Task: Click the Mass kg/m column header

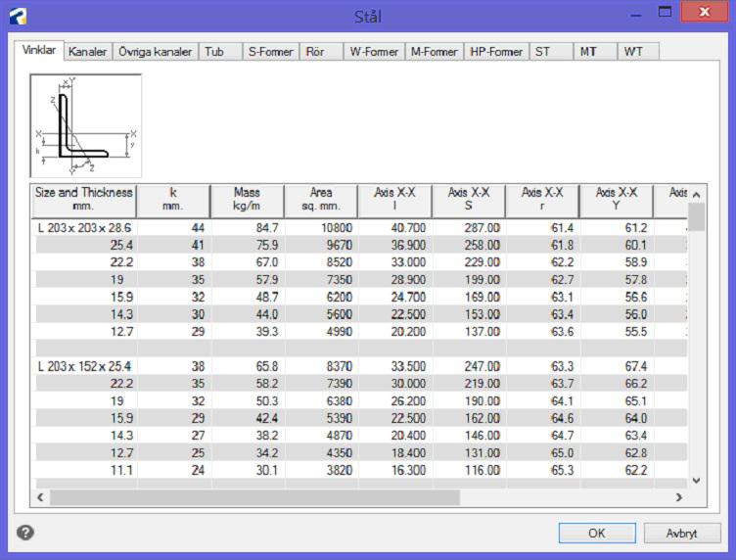Action: tap(248, 201)
